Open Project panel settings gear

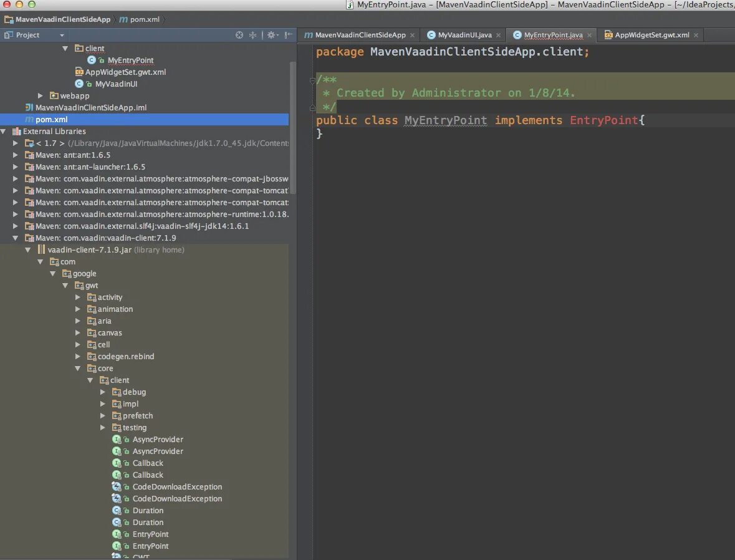pos(272,35)
